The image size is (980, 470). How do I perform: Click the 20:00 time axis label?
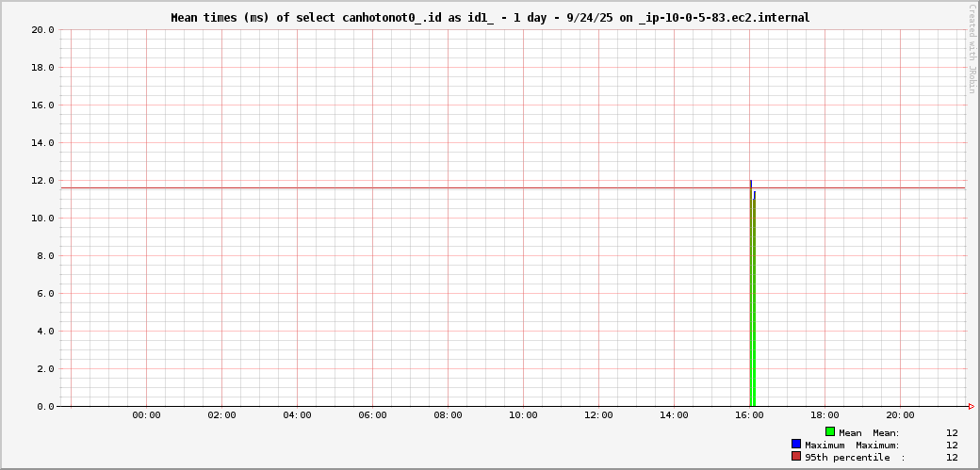point(900,415)
